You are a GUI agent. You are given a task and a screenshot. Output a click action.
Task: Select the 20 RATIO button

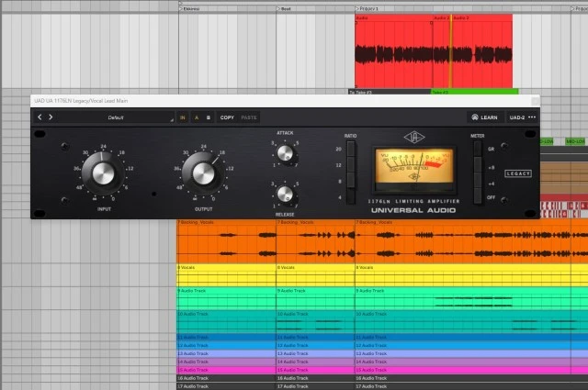point(351,149)
